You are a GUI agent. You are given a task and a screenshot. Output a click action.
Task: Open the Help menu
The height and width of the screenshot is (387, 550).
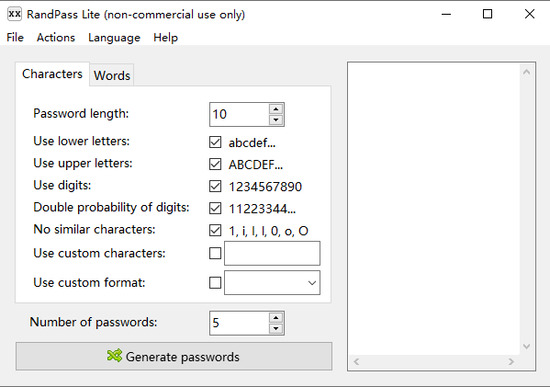pyautogui.click(x=166, y=38)
